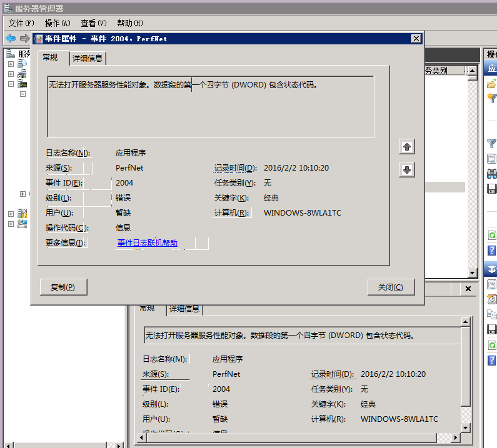
Task: Click the preview pane vertical scrollbar down arrow
Action: [x=464, y=427]
